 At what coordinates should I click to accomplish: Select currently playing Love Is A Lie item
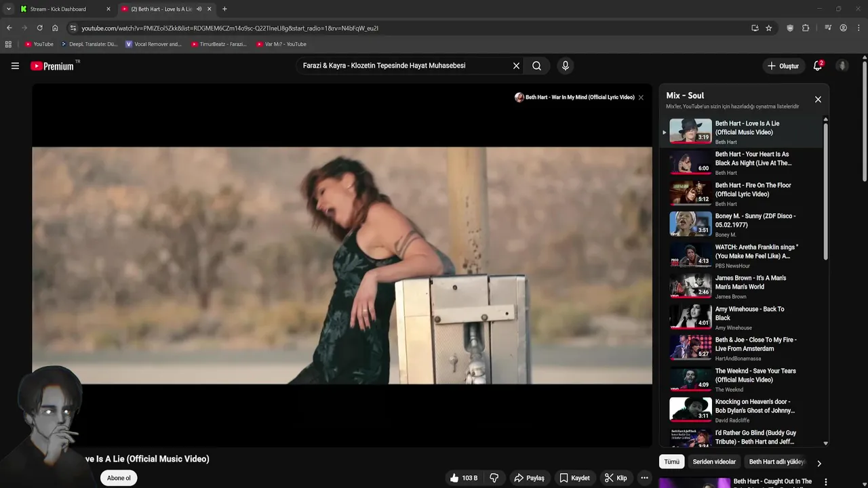tap(741, 132)
